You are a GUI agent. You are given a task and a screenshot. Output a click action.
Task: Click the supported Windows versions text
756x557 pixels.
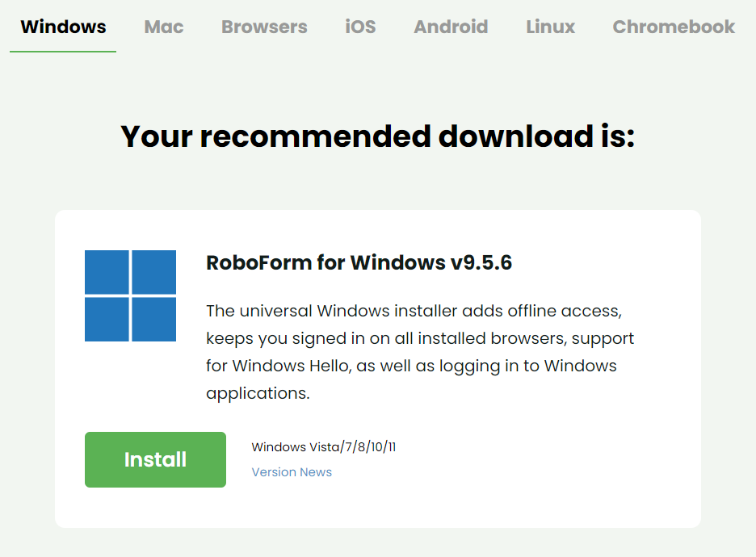pos(324,446)
